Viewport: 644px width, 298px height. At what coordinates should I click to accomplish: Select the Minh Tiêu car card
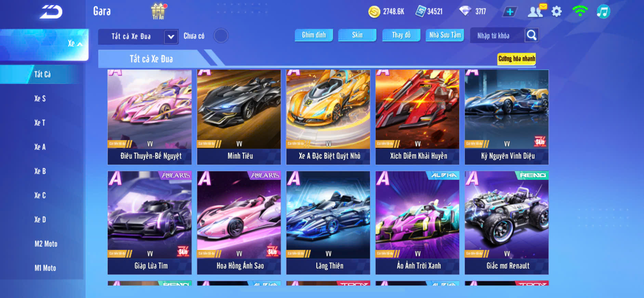click(239, 117)
